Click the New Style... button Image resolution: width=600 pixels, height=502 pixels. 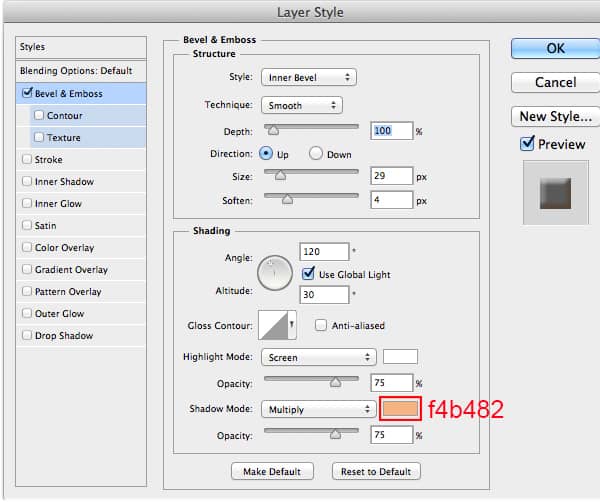(555, 116)
